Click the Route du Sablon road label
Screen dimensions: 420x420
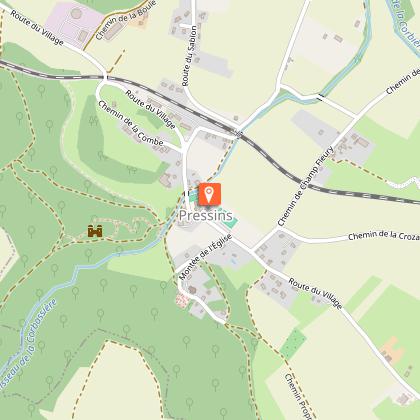189,56
